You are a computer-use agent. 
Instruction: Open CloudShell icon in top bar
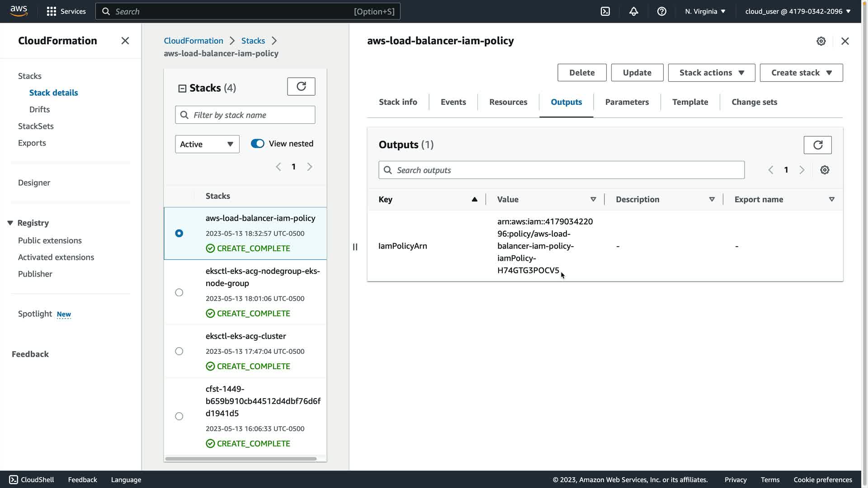[605, 11]
